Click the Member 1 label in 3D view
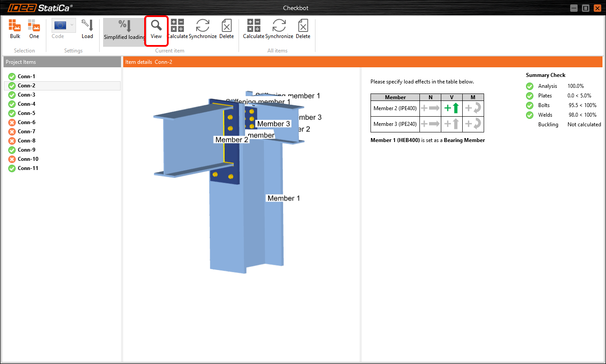Screen dimensions: 606x364 coord(284,198)
